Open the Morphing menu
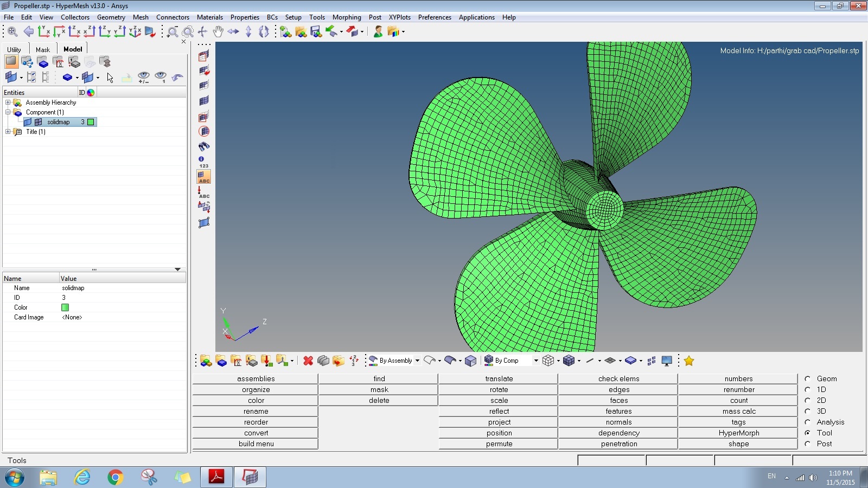This screenshot has height=488, width=868. click(346, 17)
